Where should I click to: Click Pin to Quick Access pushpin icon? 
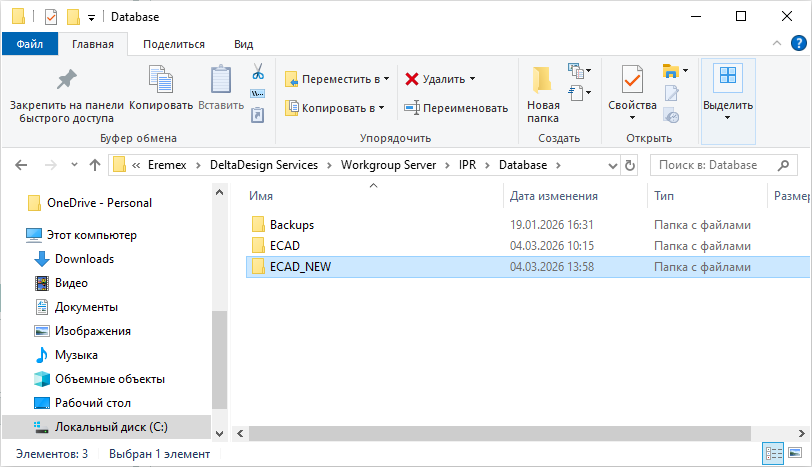[65, 82]
